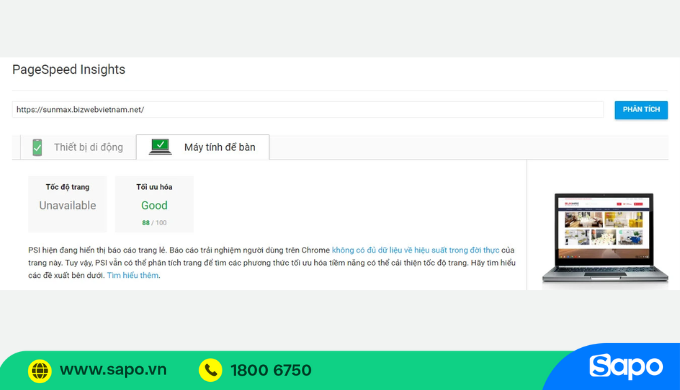Follow the Tìm hiểu thêm link

(x=133, y=275)
